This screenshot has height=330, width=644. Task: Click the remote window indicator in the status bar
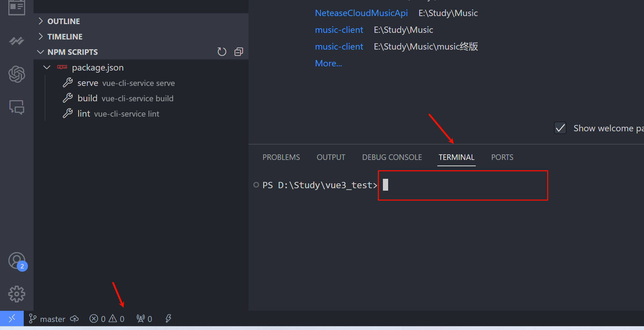[12, 318]
